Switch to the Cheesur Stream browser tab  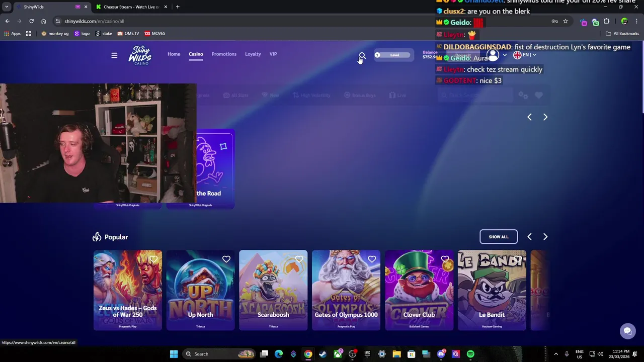coord(132,7)
